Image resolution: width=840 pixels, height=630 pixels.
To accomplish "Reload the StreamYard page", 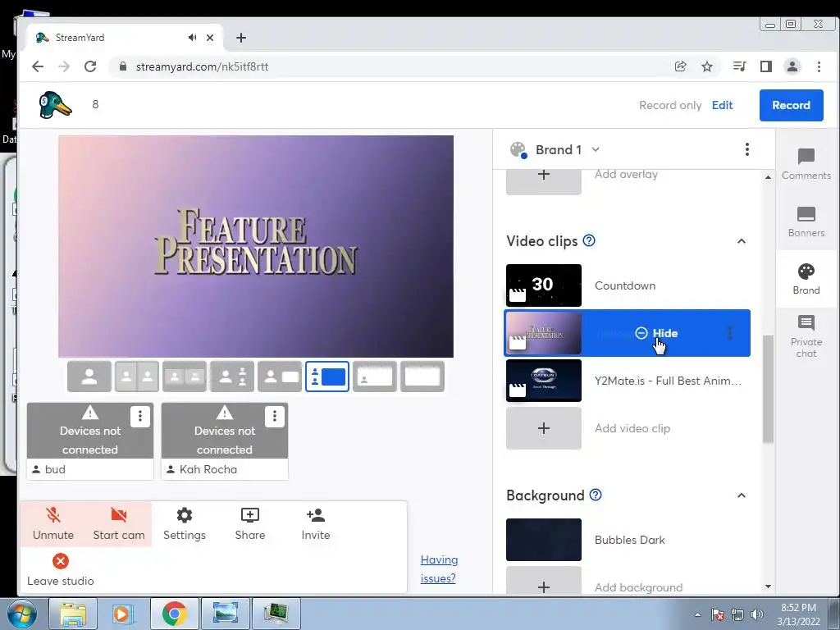I will pyautogui.click(x=90, y=66).
